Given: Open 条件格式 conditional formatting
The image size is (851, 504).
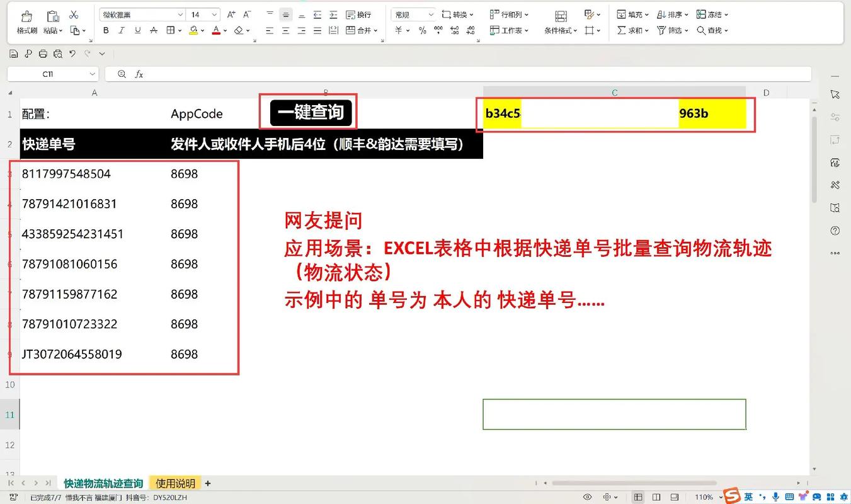Looking at the screenshot, I should pyautogui.click(x=558, y=30).
